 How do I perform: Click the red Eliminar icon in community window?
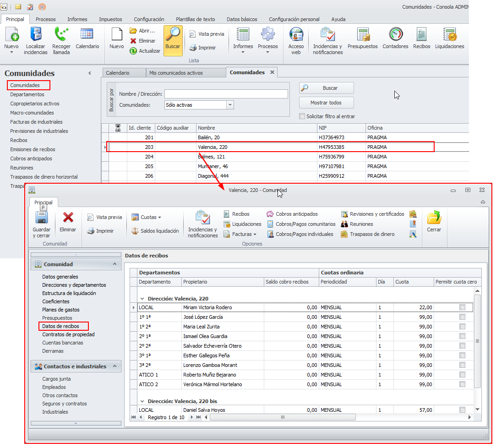tap(68, 218)
